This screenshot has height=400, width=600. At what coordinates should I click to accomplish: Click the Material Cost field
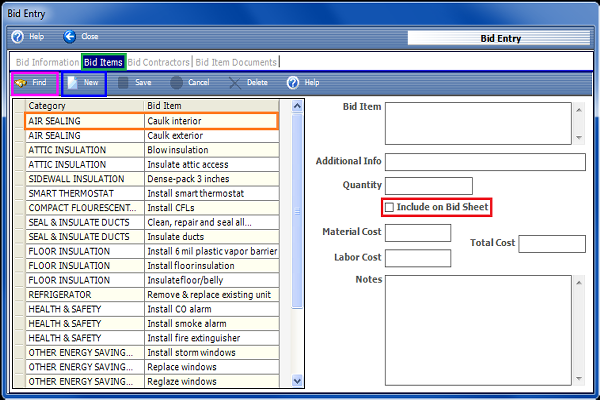pos(418,233)
